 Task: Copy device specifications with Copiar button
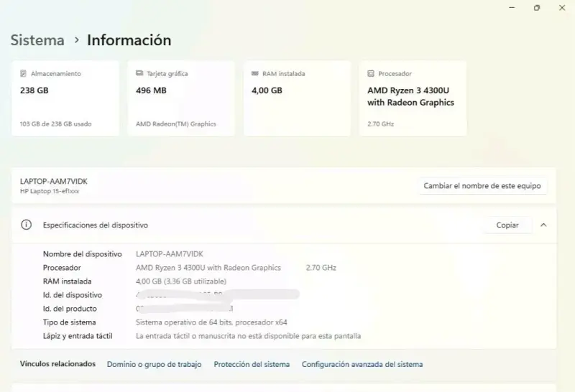pos(507,225)
